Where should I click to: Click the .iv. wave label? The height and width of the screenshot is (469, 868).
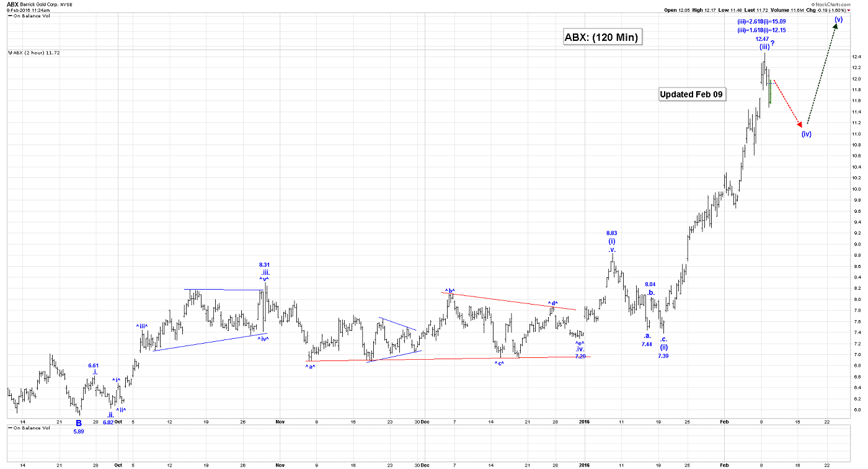(579, 349)
